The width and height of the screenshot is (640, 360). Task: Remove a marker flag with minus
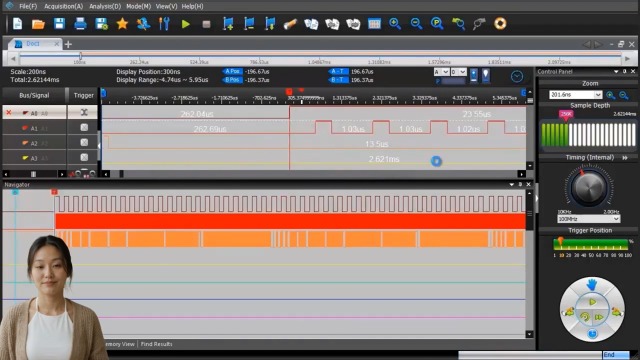click(249, 24)
